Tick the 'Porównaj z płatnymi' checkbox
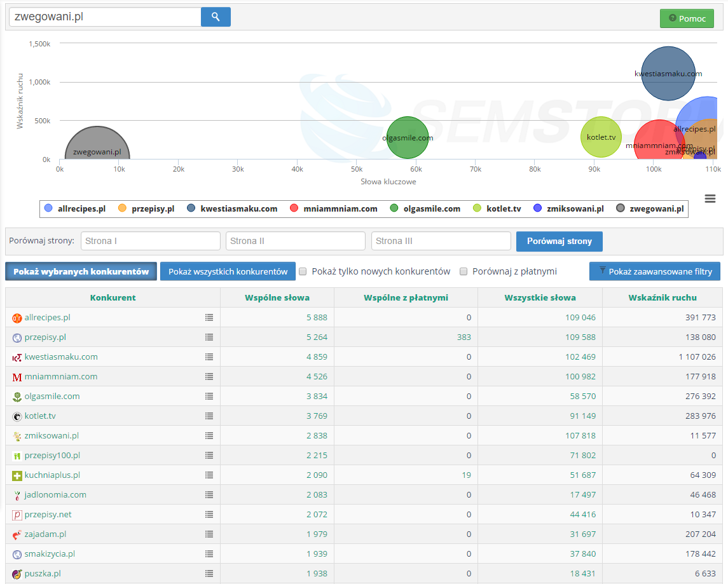The image size is (728, 584). coord(464,271)
